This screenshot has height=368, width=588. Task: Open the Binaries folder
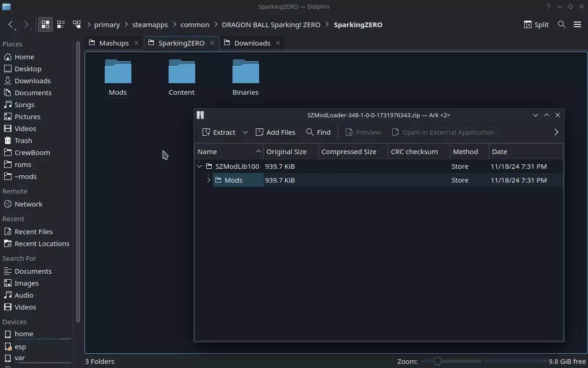pyautogui.click(x=245, y=78)
